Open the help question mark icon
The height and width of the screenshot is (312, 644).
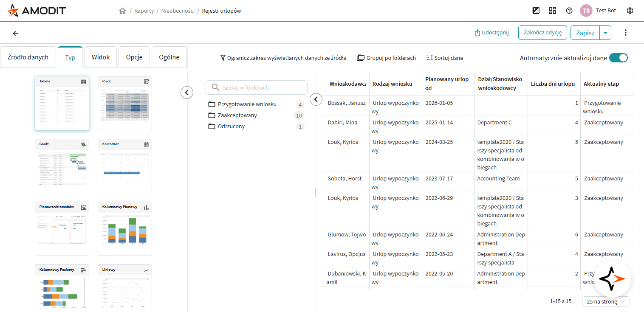(x=569, y=11)
